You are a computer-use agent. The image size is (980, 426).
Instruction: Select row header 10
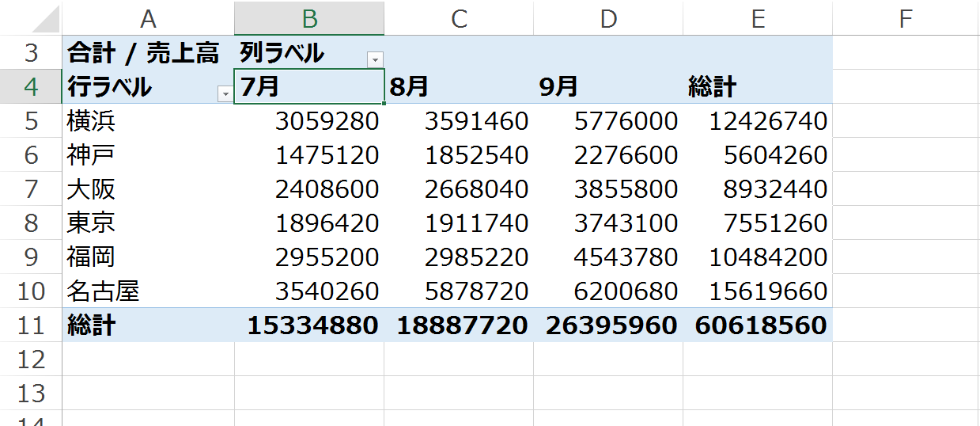[31, 291]
